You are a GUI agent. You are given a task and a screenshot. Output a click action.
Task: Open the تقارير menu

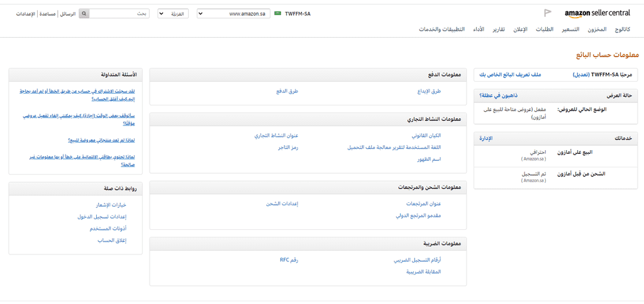[499, 30]
